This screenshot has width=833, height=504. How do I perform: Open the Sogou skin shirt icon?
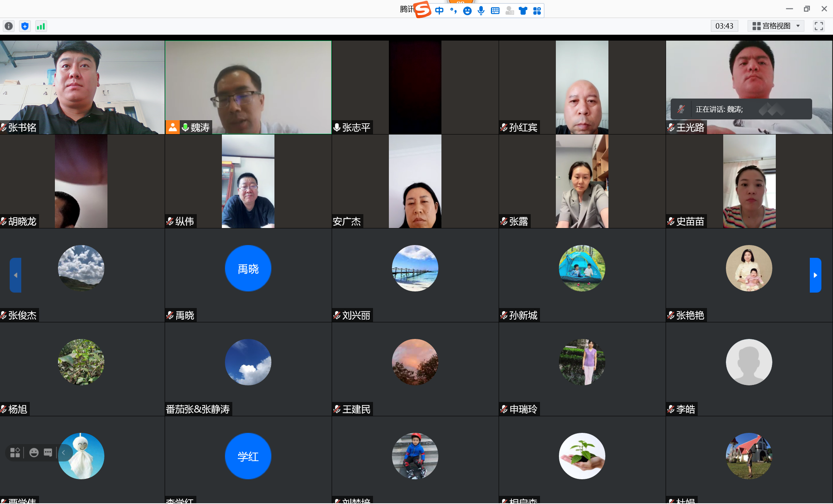[x=523, y=11]
